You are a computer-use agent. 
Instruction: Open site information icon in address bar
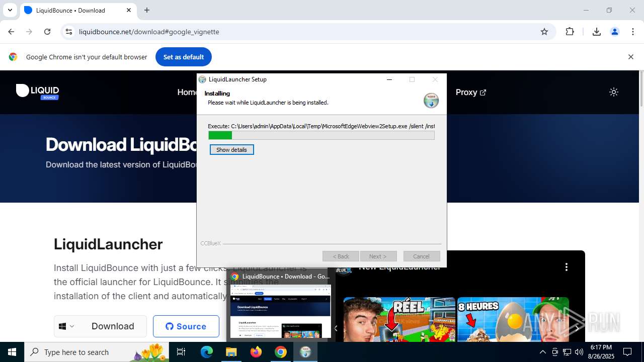tap(69, 32)
